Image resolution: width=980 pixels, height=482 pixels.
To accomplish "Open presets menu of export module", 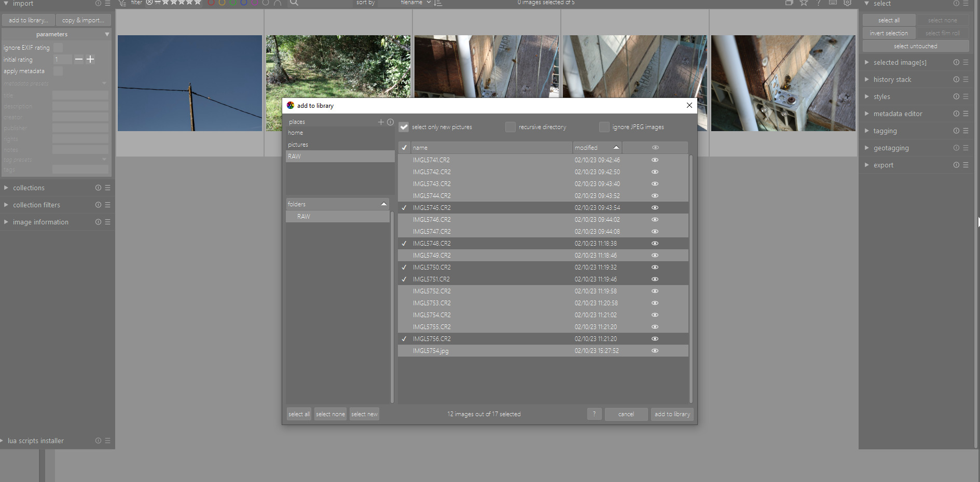I will (x=965, y=165).
